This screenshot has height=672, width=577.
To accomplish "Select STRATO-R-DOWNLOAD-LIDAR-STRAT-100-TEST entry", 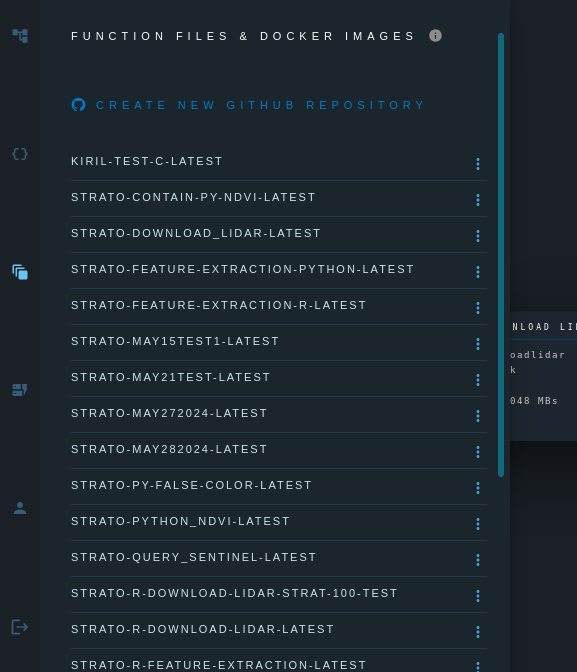I will click(234, 593).
